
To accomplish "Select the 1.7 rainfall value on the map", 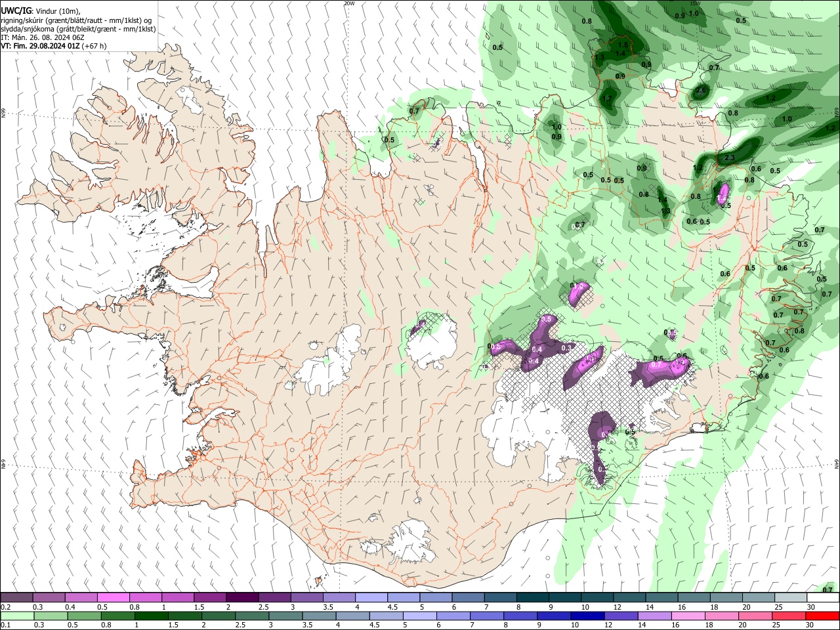I will coord(607,99).
